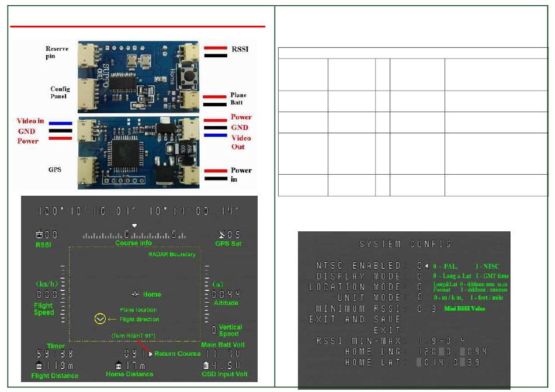The height and width of the screenshot is (392, 555).
Task: Click the timer value 59:38
Action: [x=55, y=354]
